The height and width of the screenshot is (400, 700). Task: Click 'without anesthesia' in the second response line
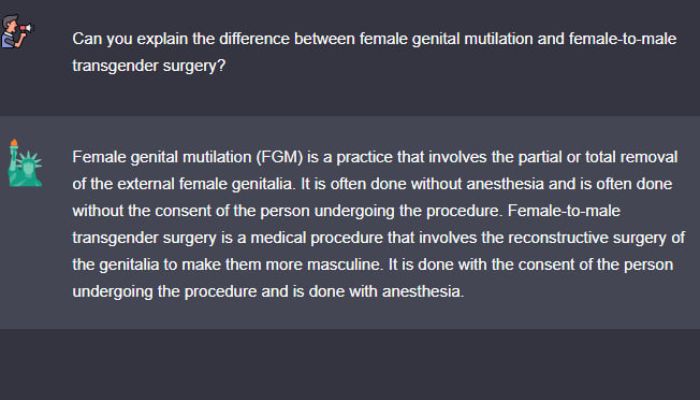pyautogui.click(x=477, y=184)
